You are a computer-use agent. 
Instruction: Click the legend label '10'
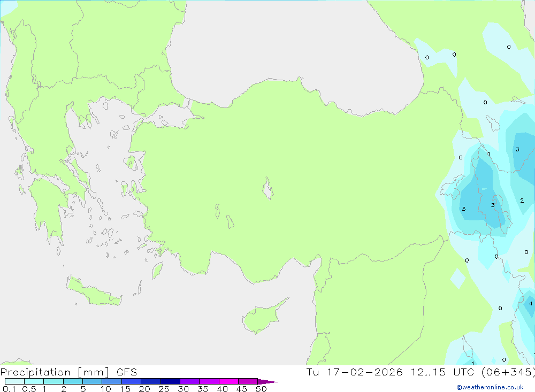[106, 389]
